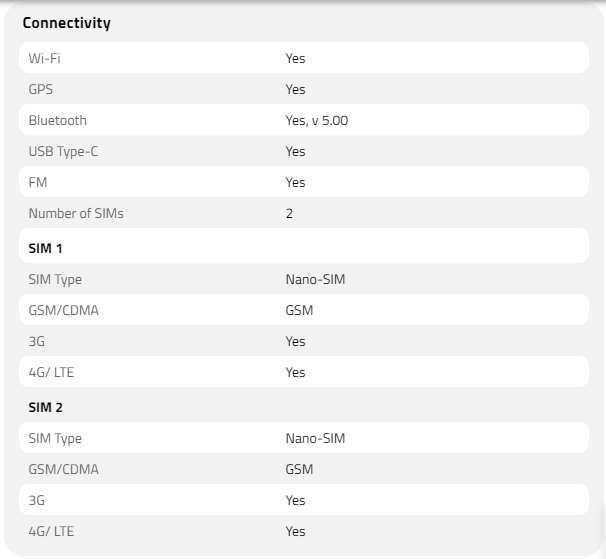
Task: Click the Connectivity section heading
Action: coord(66,23)
